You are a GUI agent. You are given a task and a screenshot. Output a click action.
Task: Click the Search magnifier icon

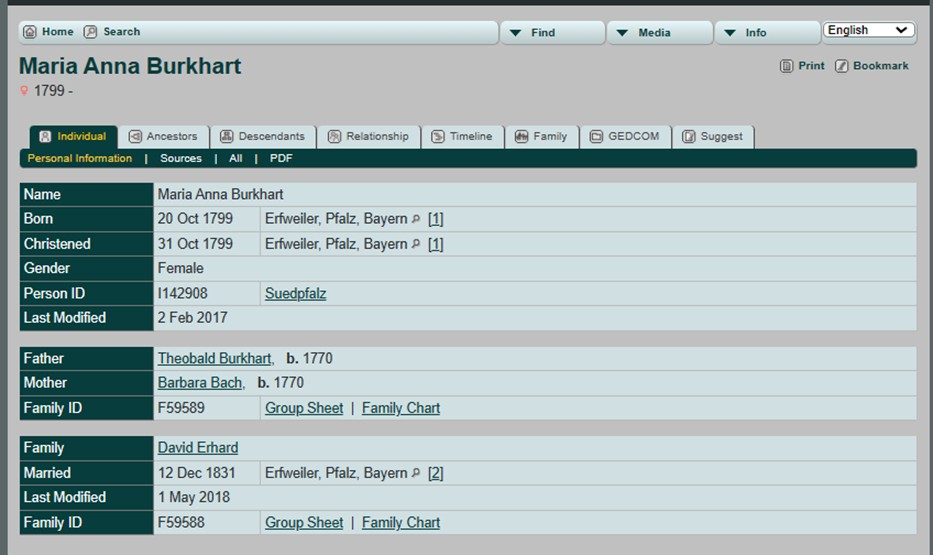coord(91,32)
